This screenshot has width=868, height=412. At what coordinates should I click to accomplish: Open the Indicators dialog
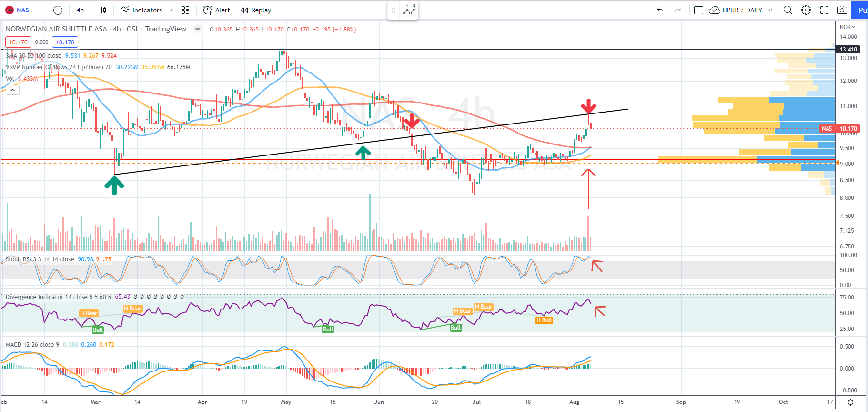tap(141, 10)
